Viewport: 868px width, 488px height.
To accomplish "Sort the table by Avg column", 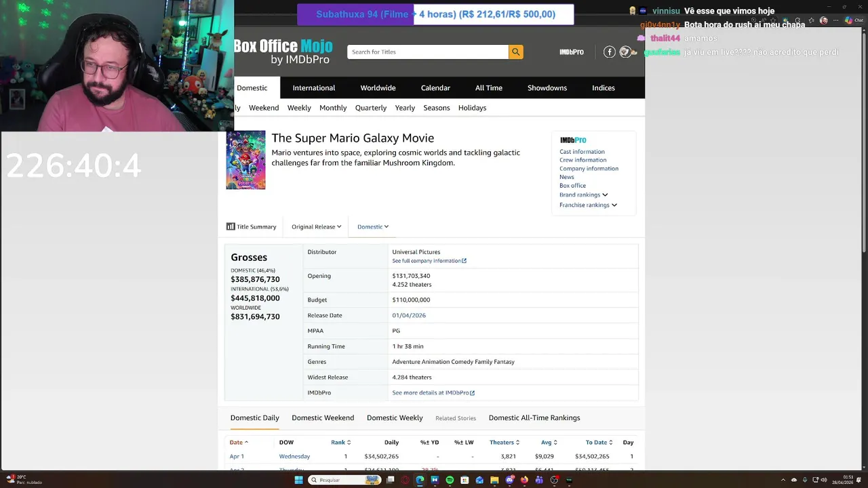I will [549, 443].
